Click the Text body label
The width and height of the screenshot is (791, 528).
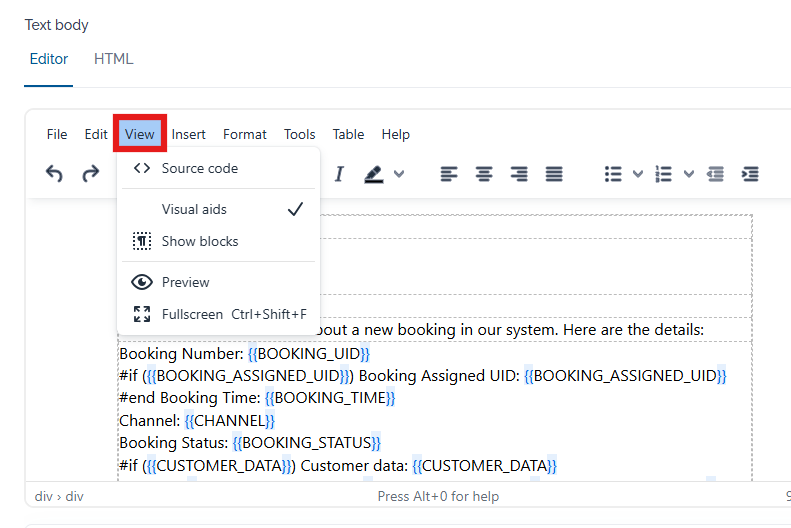point(56,25)
